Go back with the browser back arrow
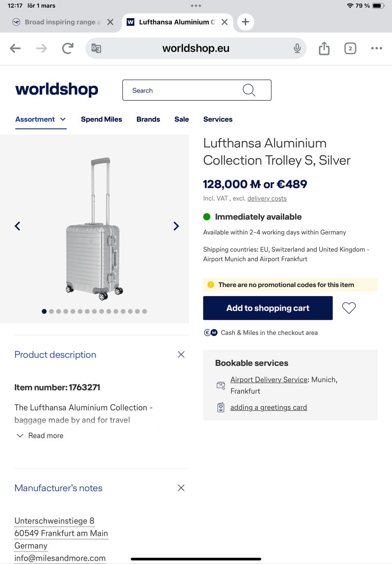The height and width of the screenshot is (564, 392). 15,48
